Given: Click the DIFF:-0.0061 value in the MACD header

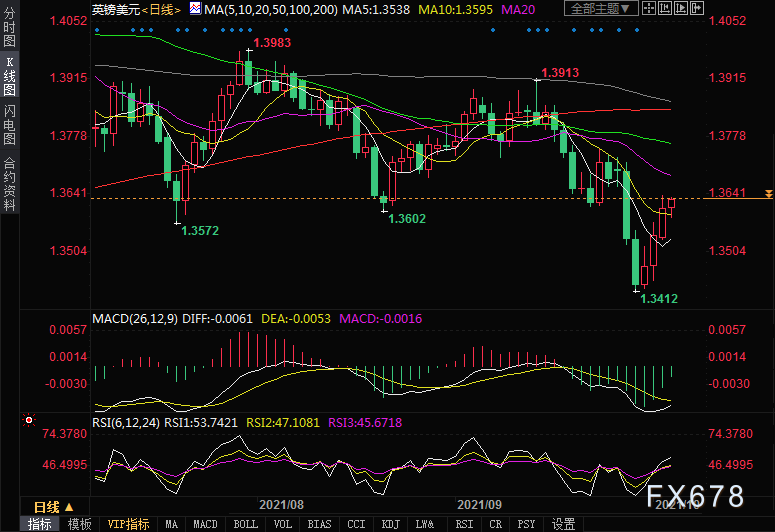Looking at the screenshot, I should (x=217, y=318).
